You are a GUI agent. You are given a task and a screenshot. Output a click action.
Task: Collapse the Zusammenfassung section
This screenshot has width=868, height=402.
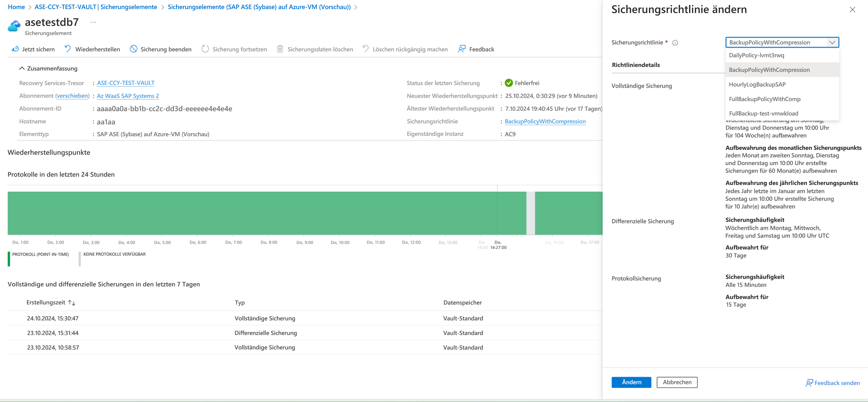[x=22, y=68]
